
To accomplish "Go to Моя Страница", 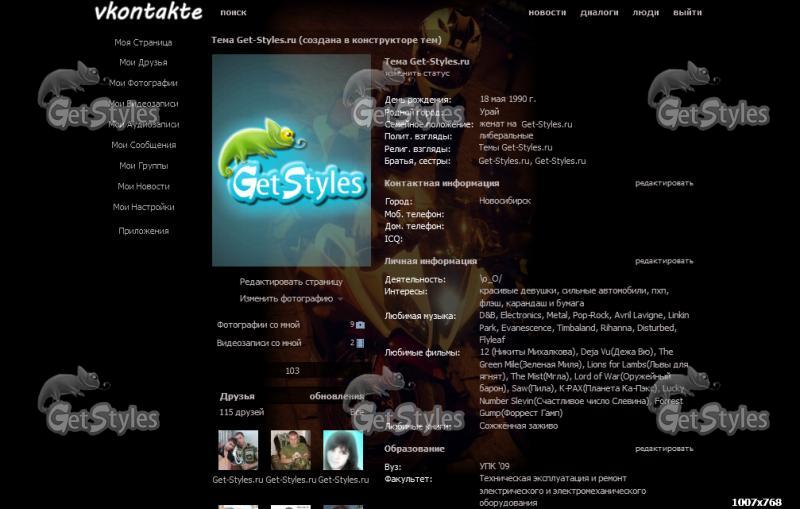I will (x=143, y=42).
